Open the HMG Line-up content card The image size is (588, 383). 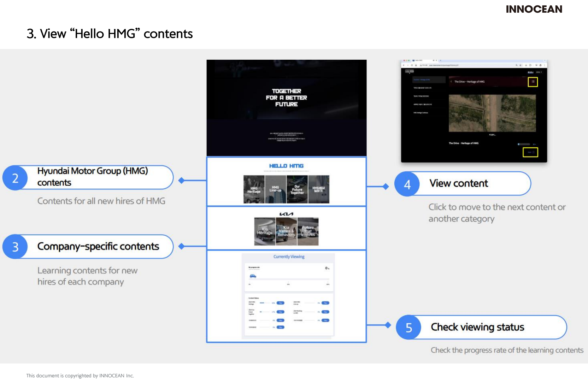[x=276, y=189]
